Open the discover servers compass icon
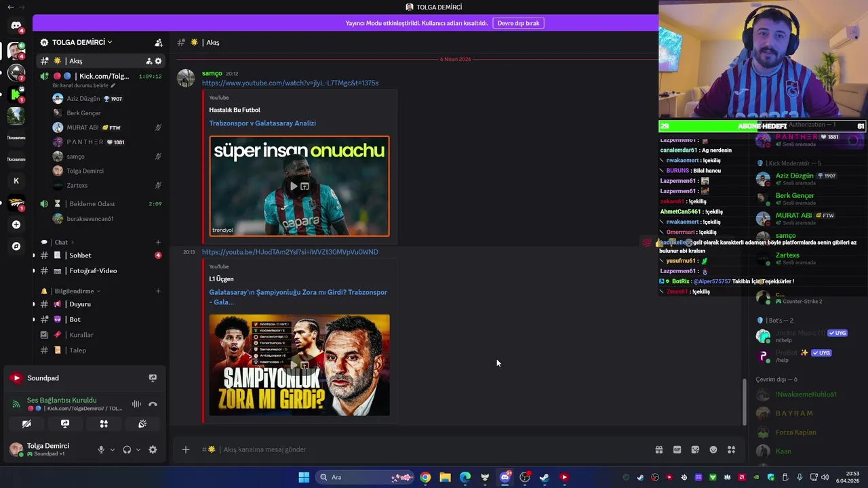868x488 pixels. [16, 246]
